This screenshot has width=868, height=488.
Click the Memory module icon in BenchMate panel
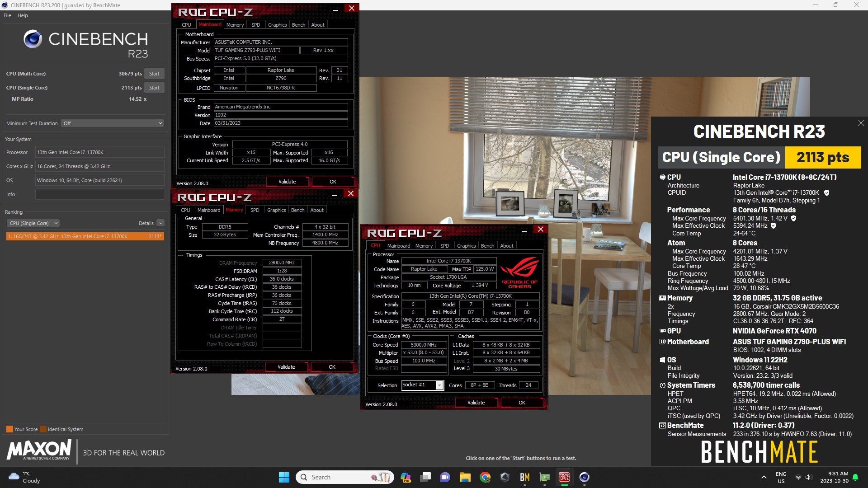pyautogui.click(x=662, y=298)
